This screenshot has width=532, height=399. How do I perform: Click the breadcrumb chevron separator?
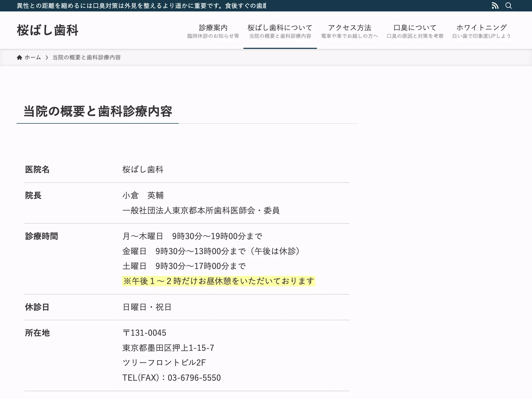[x=47, y=57]
